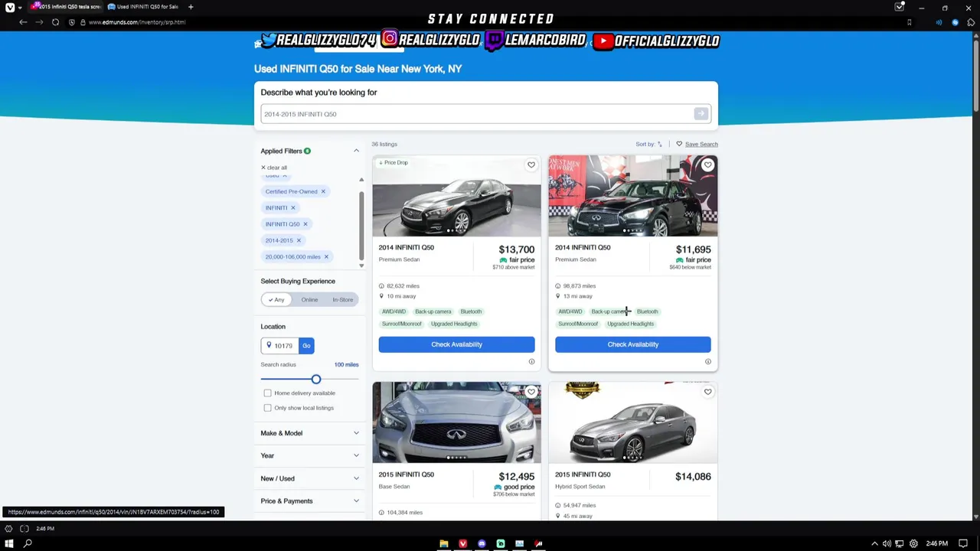This screenshot has height=551, width=980.
Task: Favorite the $13,700 Q50 heart icon
Action: pyautogui.click(x=531, y=165)
